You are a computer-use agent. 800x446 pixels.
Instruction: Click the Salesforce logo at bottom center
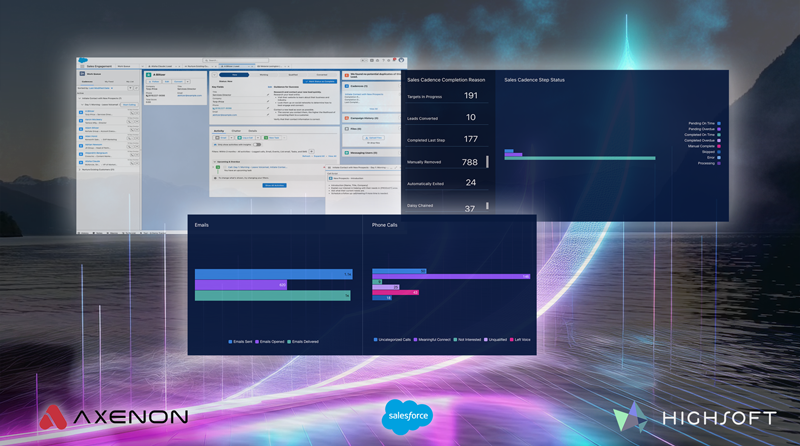point(407,416)
